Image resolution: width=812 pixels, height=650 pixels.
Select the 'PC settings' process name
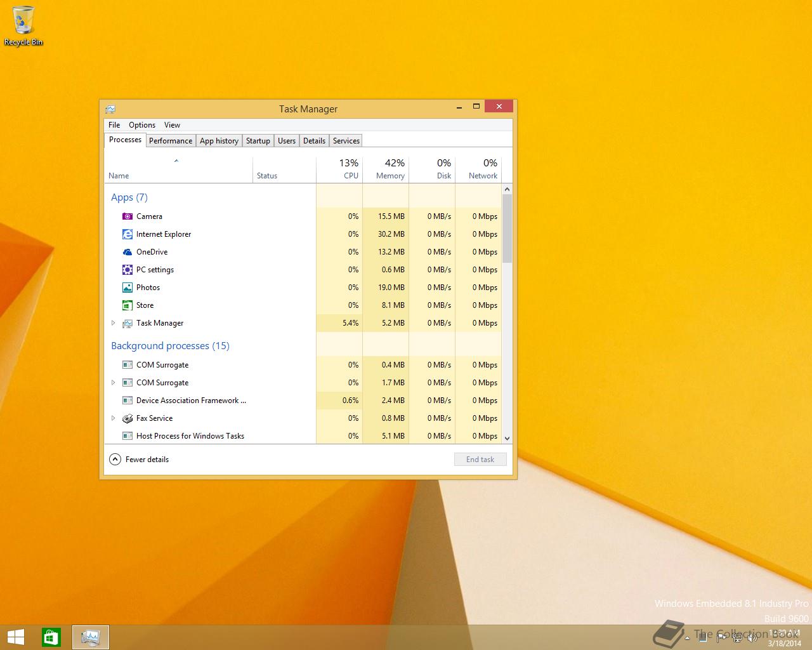pyautogui.click(x=155, y=270)
